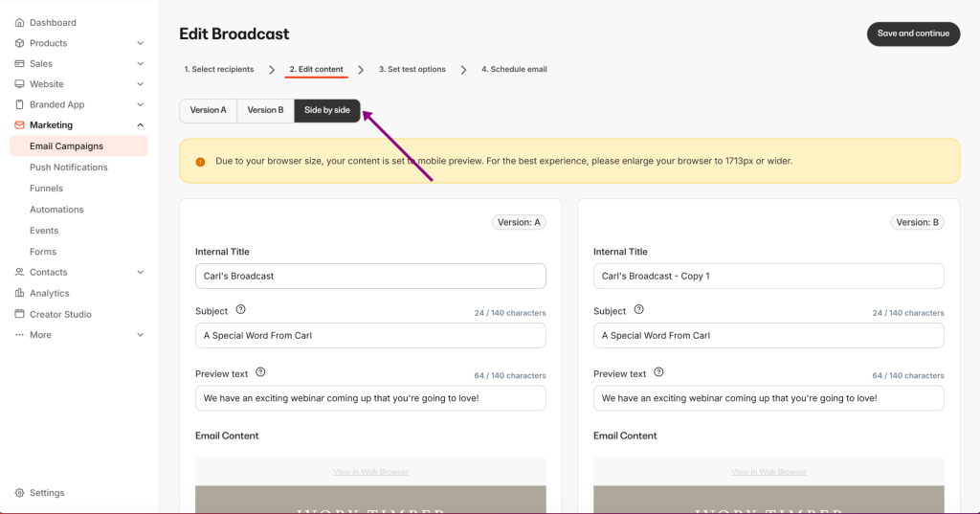Expand the Website menu chevron
The width and height of the screenshot is (980, 514).
point(140,84)
